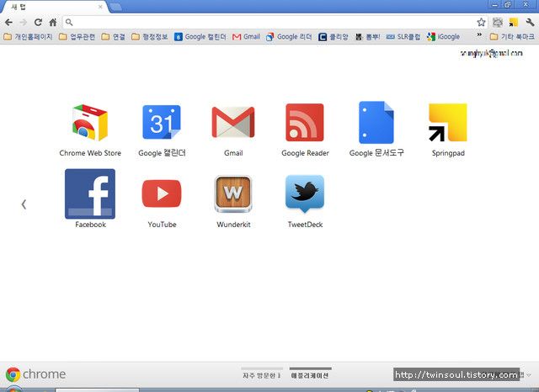The height and width of the screenshot is (392, 539).
Task: Open the Google 리더 bookmark
Action: [x=289, y=37]
